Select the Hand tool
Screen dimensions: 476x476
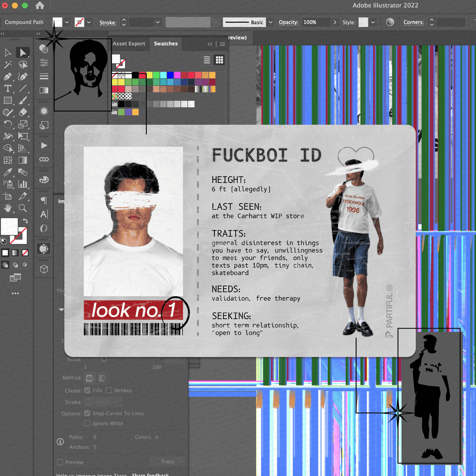8,208
